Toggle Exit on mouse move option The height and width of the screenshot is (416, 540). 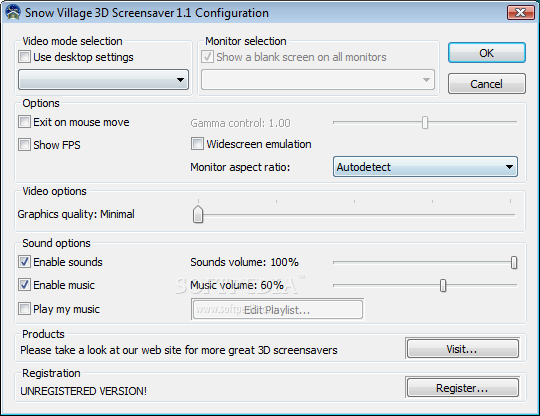[x=24, y=122]
